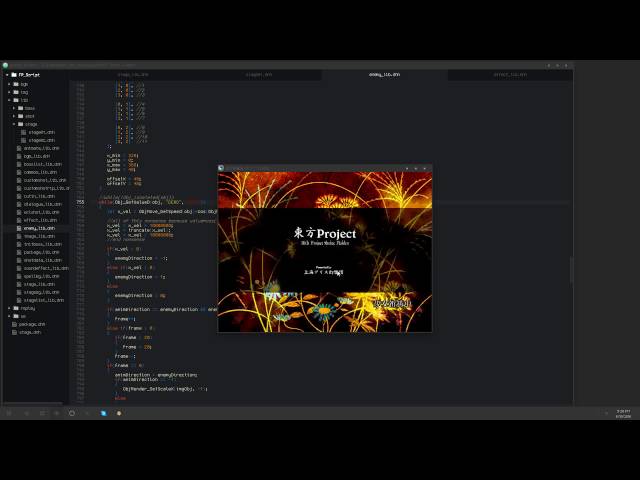Open the circular icon in the taskbar
This screenshot has height=480, width=640.
(72, 413)
